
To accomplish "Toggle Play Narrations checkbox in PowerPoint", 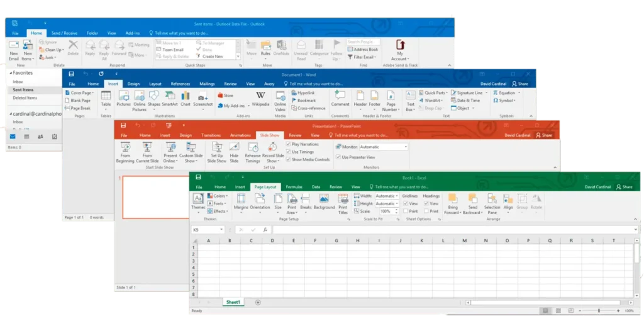I will coord(288,144).
